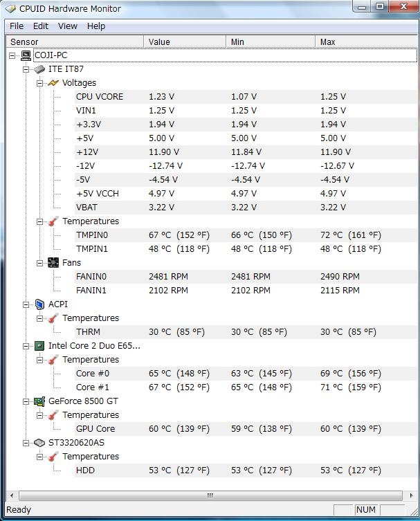The width and height of the screenshot is (420, 521).
Task: Collapse the GeForce 8500 GT node
Action: click(26, 401)
